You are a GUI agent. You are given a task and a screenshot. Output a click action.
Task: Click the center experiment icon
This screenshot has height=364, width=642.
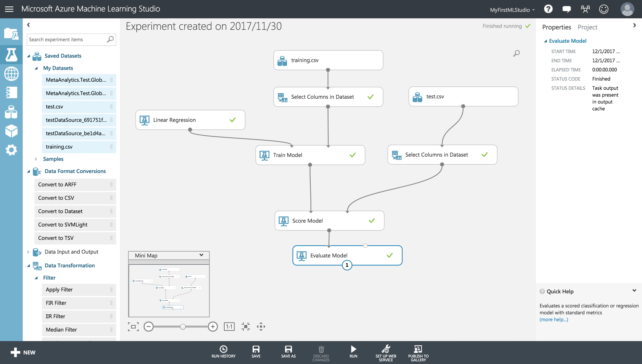tap(246, 327)
